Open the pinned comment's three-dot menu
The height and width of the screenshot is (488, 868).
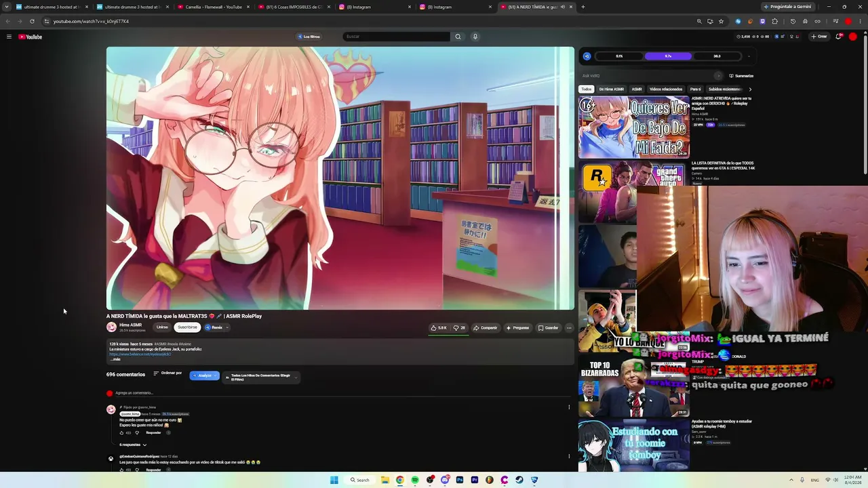(569, 407)
